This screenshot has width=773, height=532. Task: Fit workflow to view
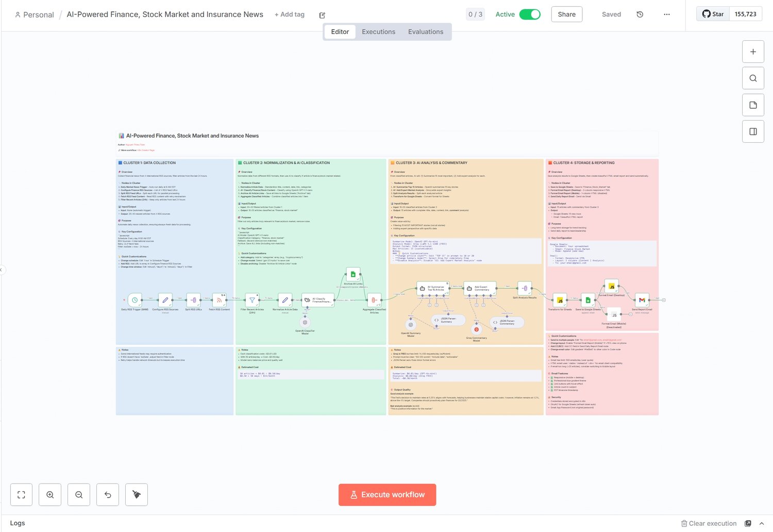coord(21,495)
